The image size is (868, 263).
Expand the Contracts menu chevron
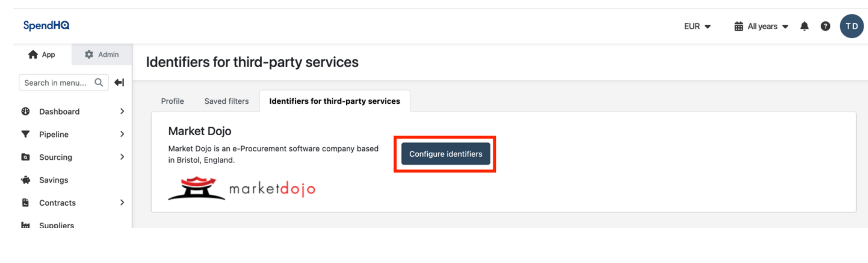tap(122, 202)
